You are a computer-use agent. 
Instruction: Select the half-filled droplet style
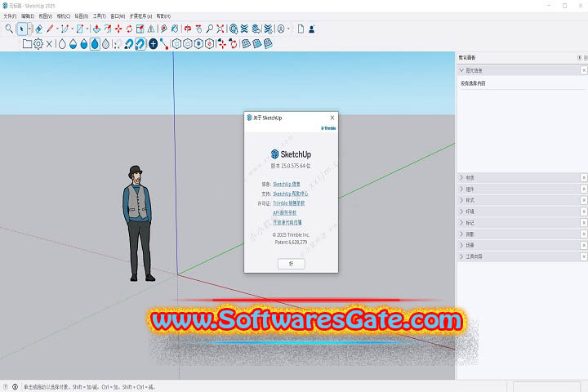point(73,44)
